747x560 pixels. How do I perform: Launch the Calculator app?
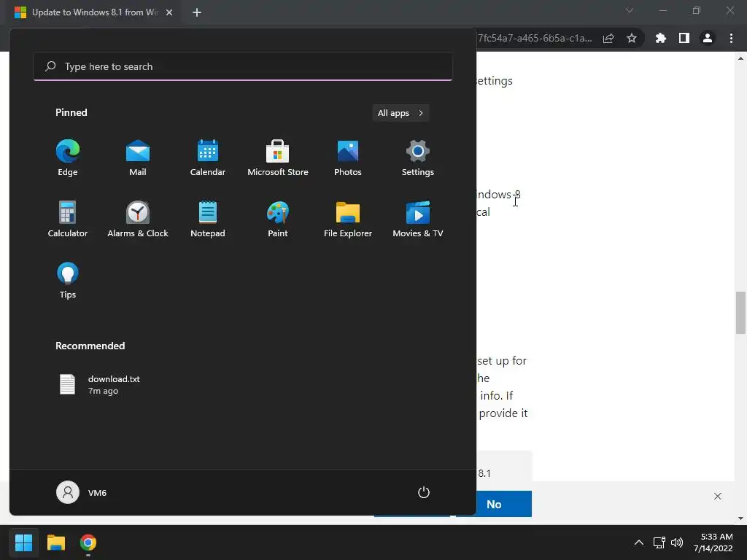(68, 219)
